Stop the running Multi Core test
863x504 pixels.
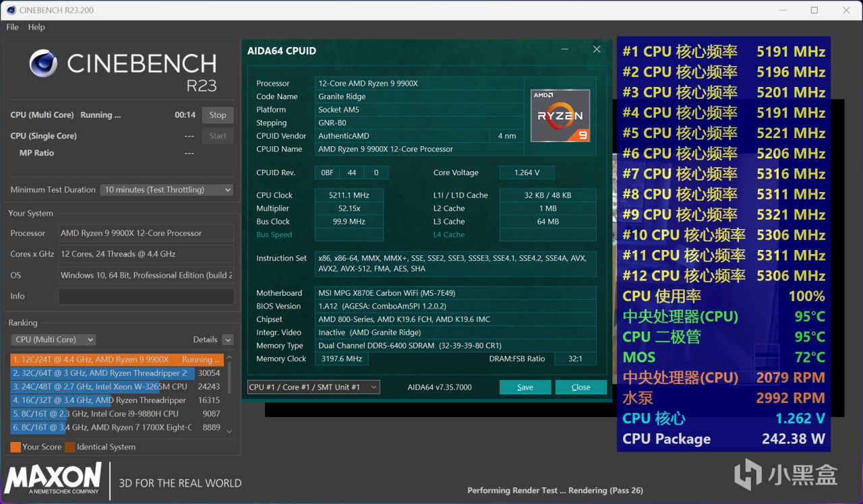pos(218,115)
